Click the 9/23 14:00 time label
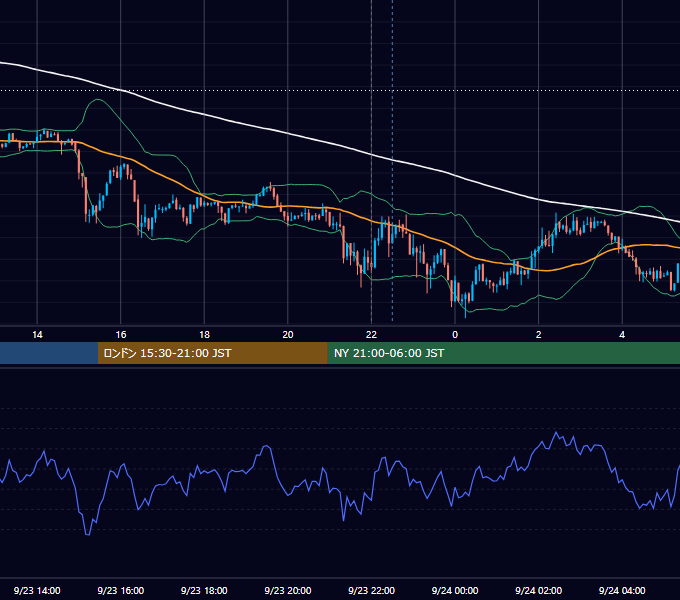The width and height of the screenshot is (680, 600). [x=37, y=590]
